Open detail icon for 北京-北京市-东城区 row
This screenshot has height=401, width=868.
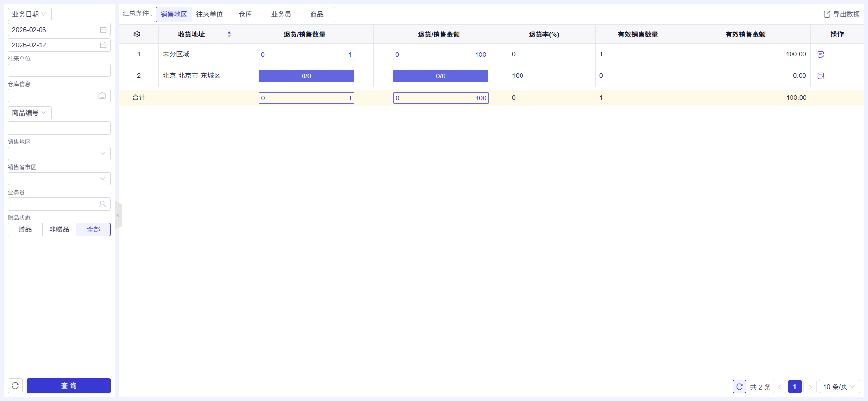tap(821, 76)
